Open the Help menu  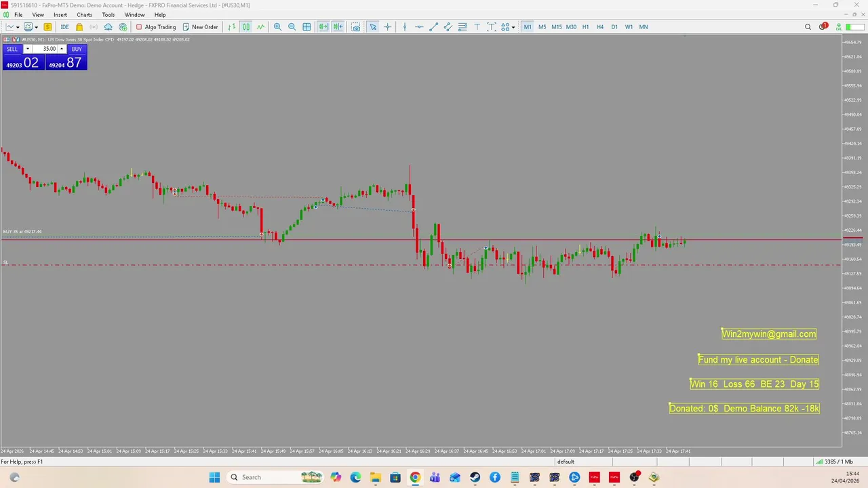click(x=160, y=15)
